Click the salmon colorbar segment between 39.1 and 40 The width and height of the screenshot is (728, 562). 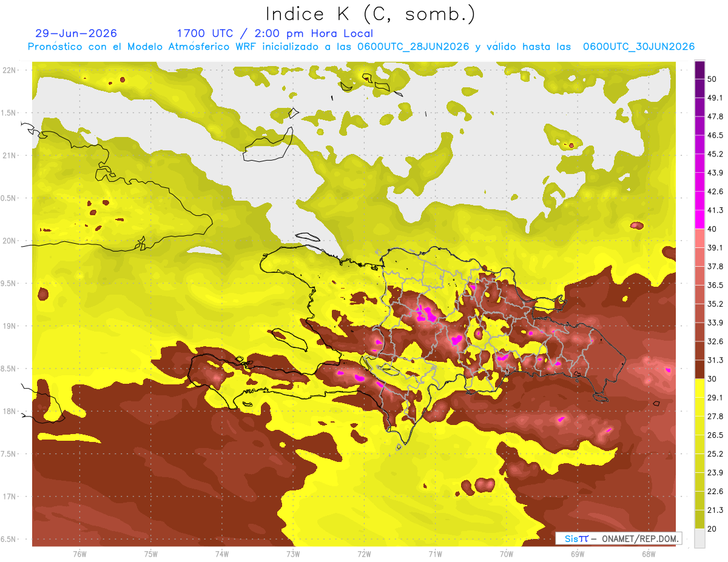pos(699,238)
